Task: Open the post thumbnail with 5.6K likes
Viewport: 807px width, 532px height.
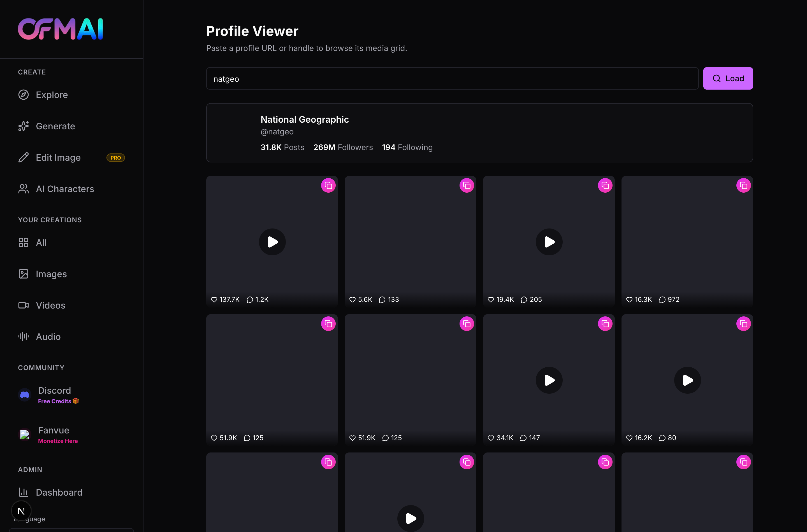Action: pyautogui.click(x=411, y=242)
